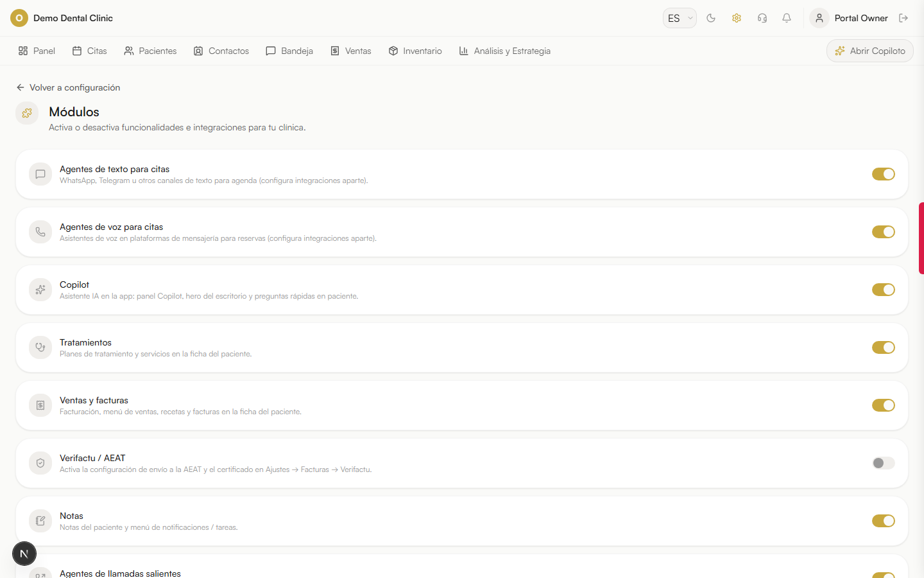This screenshot has width=924, height=578.
Task: Disable Agentes de voz para citas toggle
Action: tap(884, 232)
